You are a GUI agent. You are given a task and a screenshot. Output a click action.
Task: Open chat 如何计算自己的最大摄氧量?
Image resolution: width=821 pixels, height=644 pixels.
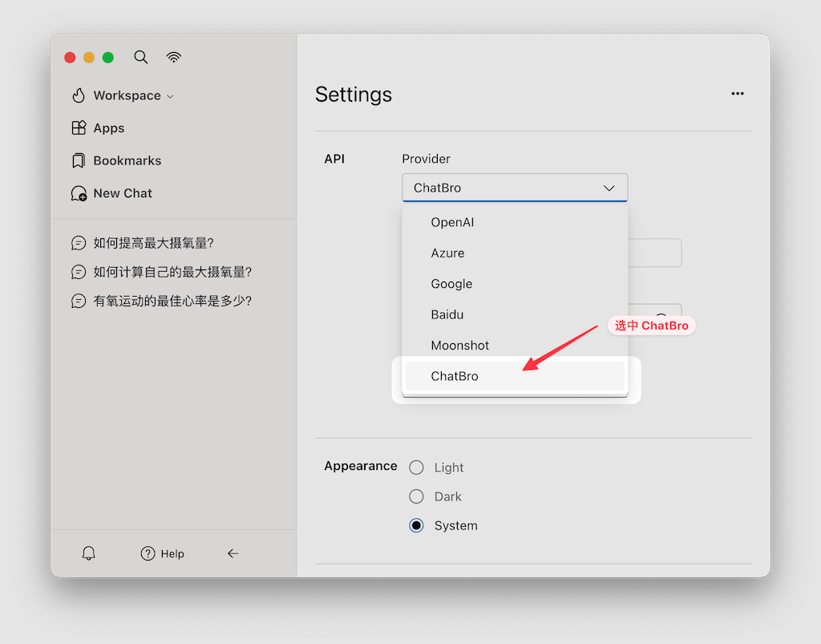[x=172, y=272]
